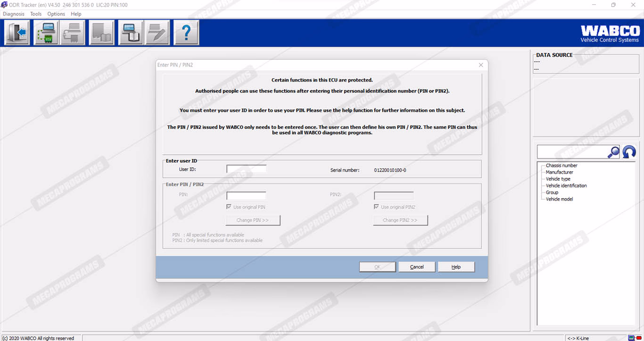Image resolution: width=644 pixels, height=341 pixels.
Task: Click the magnifier search icon
Action: 613,152
